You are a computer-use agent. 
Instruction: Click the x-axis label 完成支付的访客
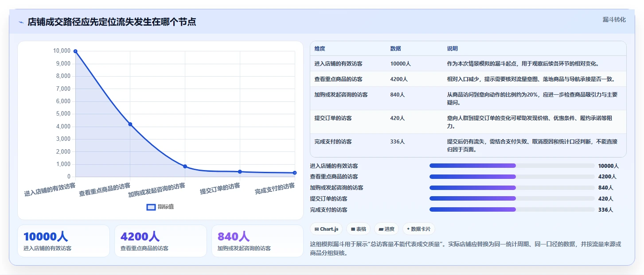(x=275, y=189)
